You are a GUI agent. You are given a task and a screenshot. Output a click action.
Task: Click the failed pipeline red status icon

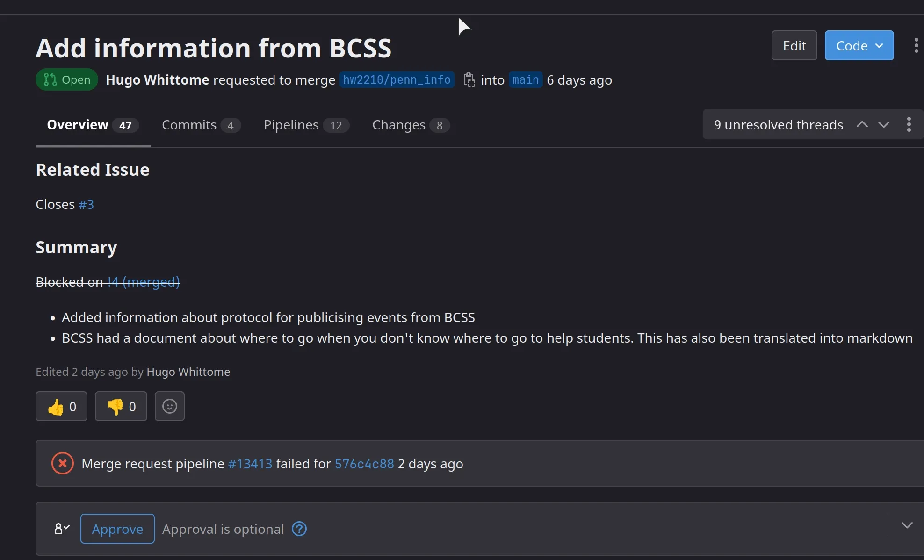point(62,463)
